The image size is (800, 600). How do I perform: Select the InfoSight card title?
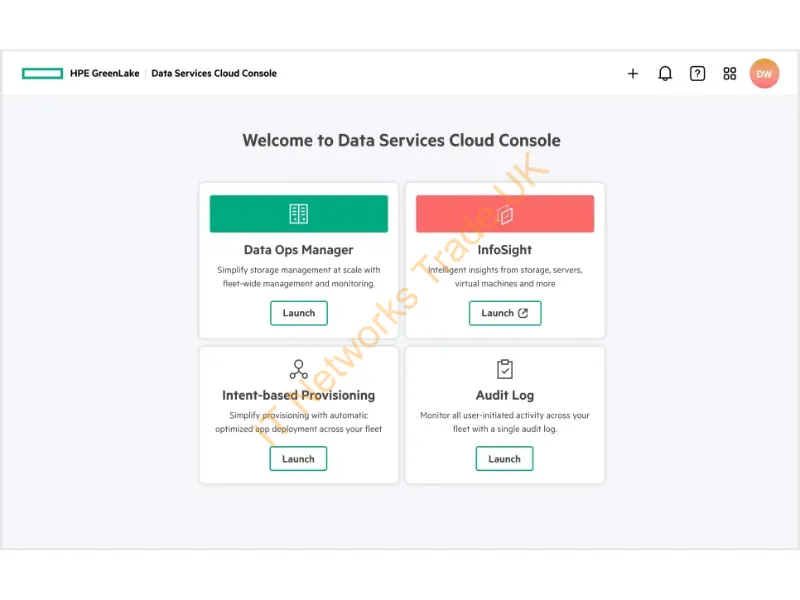[x=505, y=250]
